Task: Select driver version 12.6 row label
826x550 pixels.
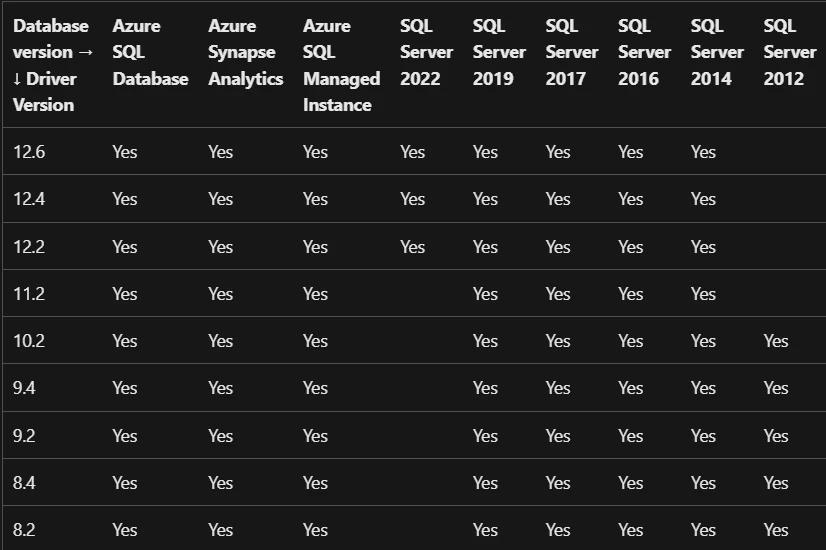Action: click(x=29, y=152)
